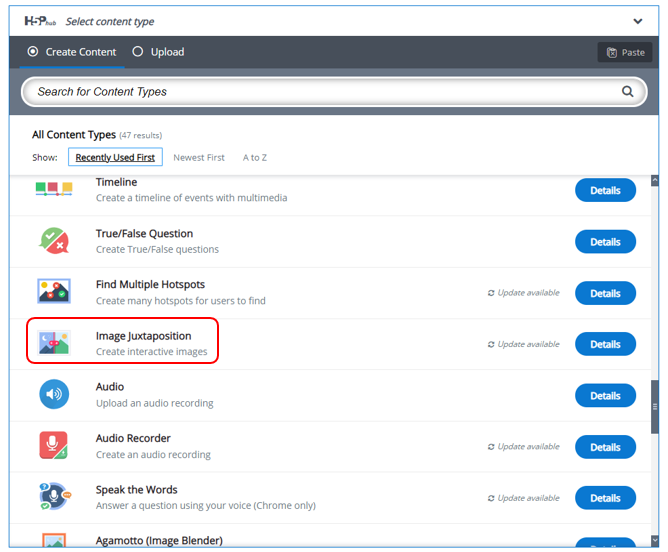Image resolution: width=668 pixels, height=552 pixels.
Task: Click the scrollbar down arrow
Action: (x=655, y=540)
